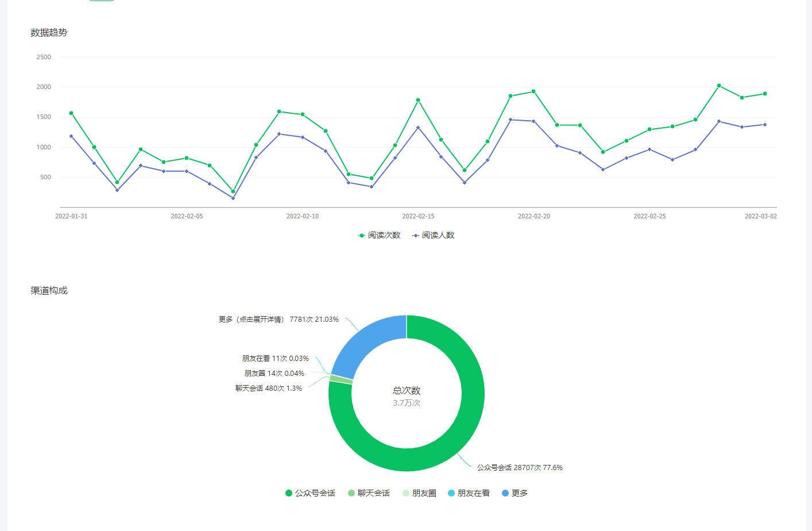The height and width of the screenshot is (531, 812).
Task: Toggle the 阅读人数 legend series
Action: [433, 235]
